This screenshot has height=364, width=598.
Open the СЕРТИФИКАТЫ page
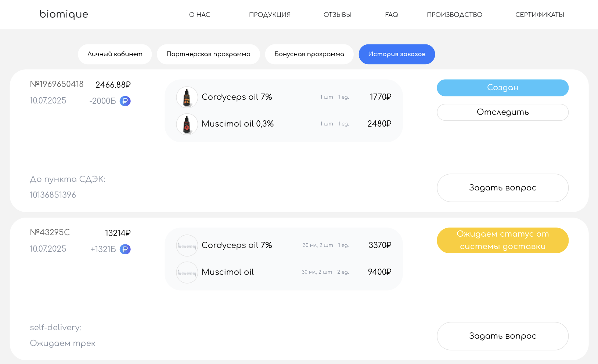click(540, 15)
